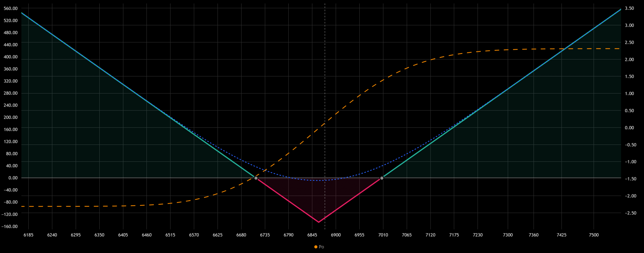This screenshot has width=644, height=253.
Task: Click the 7010 x-axis price label
Action: (x=383, y=235)
